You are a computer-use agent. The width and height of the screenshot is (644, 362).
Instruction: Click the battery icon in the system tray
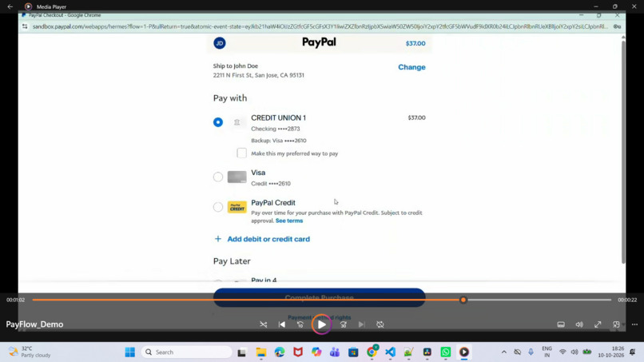click(x=587, y=352)
